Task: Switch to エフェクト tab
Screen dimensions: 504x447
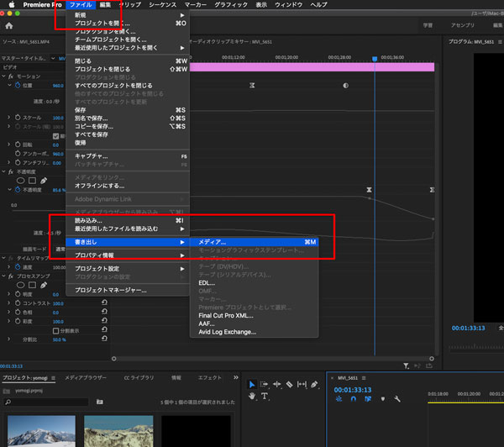Action: click(x=209, y=377)
